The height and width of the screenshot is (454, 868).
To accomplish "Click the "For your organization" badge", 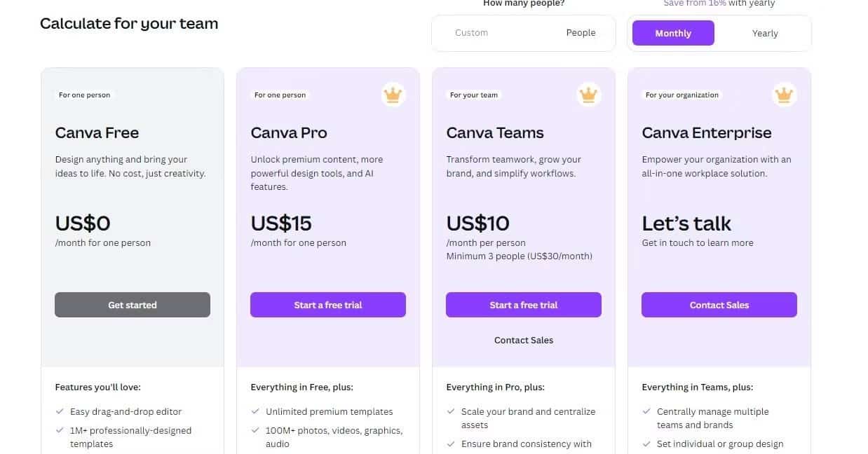I will pyautogui.click(x=682, y=95).
